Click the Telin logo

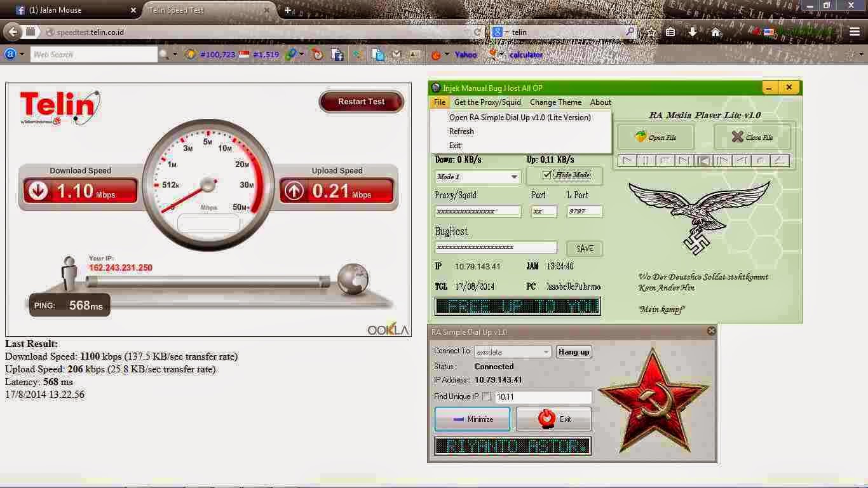(x=60, y=108)
